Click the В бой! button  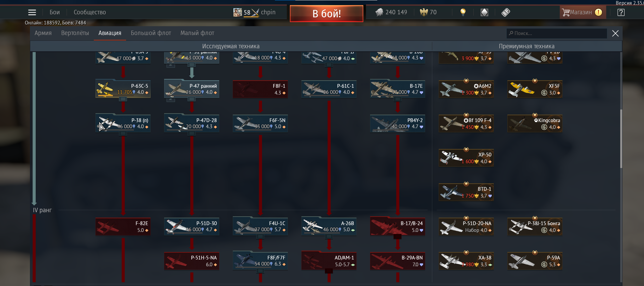[327, 14]
